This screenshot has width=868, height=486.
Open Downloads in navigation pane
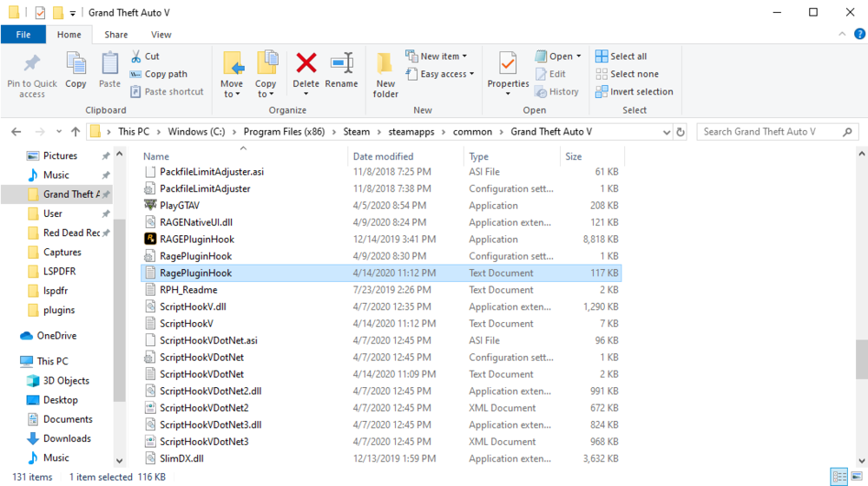point(67,438)
